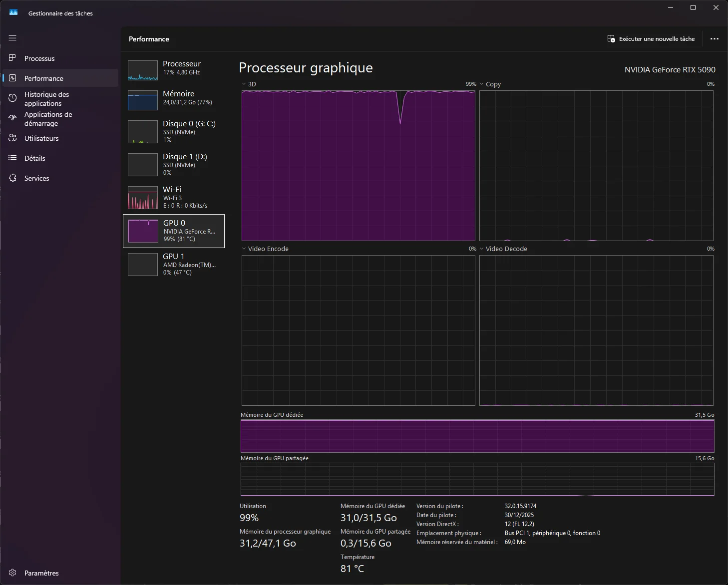Viewport: 728px width, 585px height.
Task: Select the Mémoire performance item
Action: (x=174, y=100)
